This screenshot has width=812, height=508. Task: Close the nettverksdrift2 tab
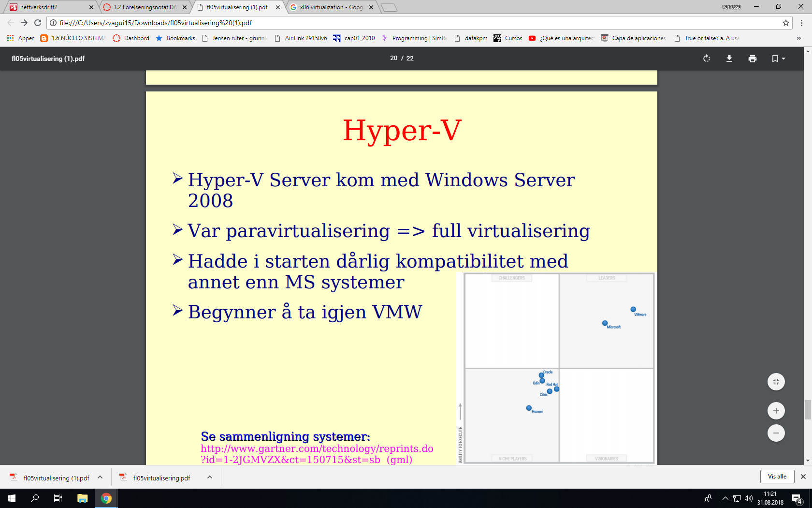pyautogui.click(x=91, y=7)
